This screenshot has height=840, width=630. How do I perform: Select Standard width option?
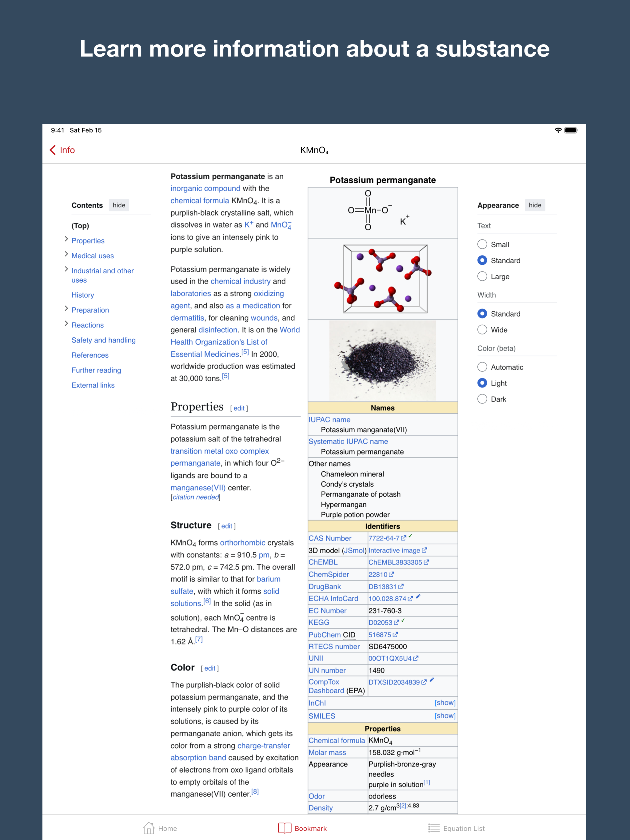pyautogui.click(x=482, y=314)
